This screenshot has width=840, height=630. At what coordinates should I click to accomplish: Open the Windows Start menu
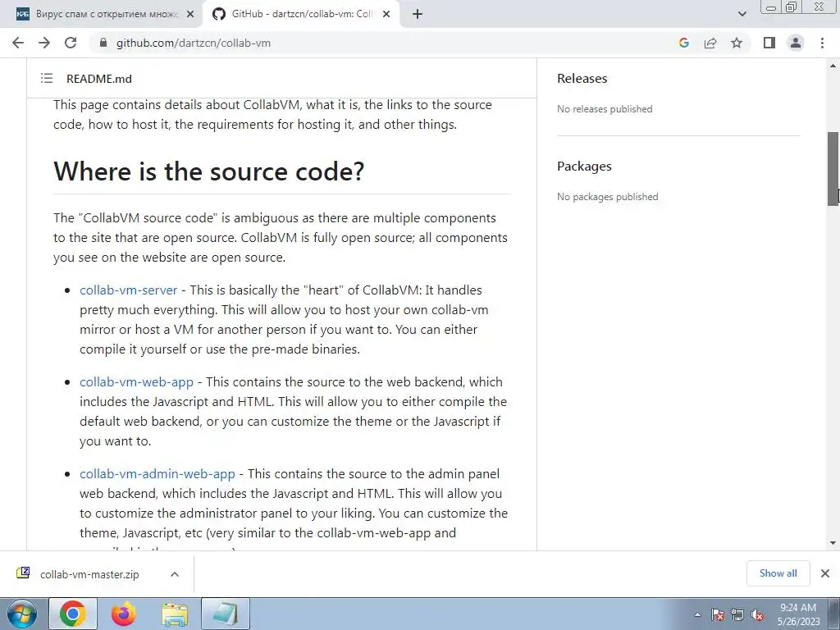click(x=22, y=614)
